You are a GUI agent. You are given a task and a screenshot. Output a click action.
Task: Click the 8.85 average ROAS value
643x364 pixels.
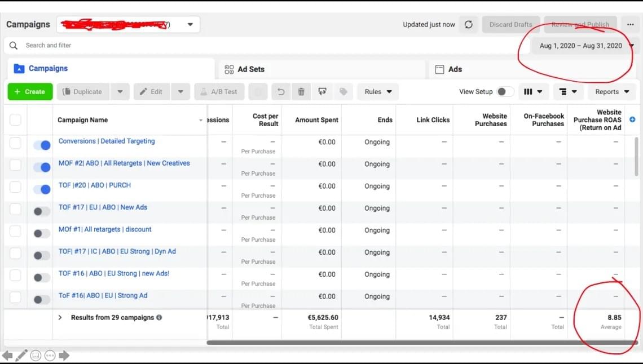click(614, 317)
